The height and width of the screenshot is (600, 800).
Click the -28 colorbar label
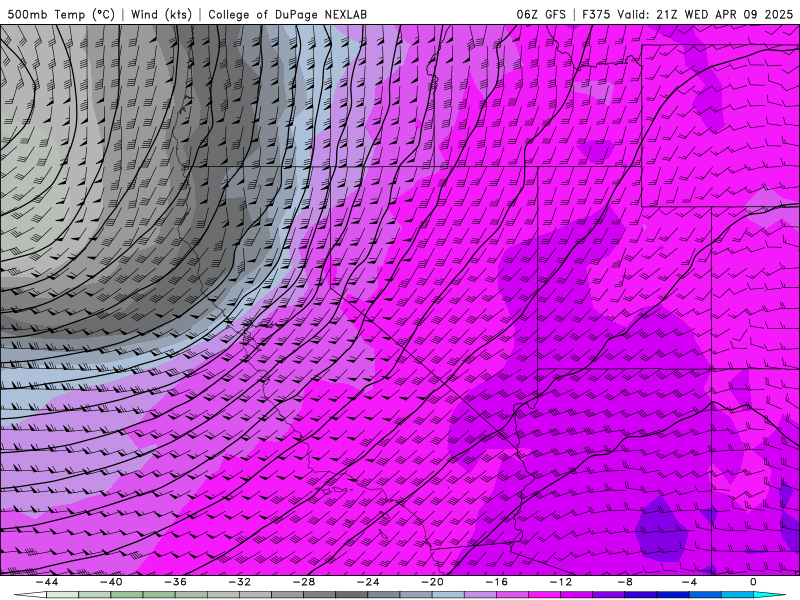304,582
